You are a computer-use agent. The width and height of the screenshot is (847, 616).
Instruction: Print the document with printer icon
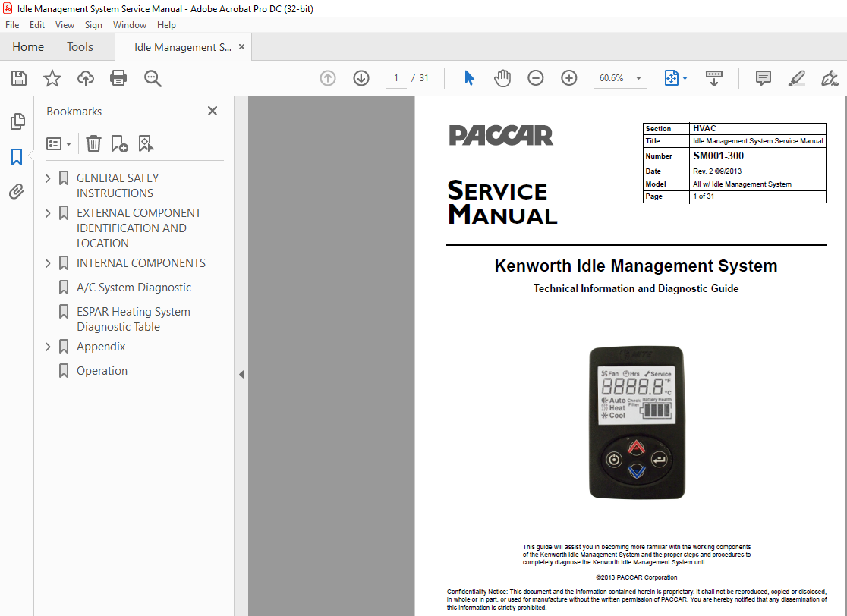118,78
